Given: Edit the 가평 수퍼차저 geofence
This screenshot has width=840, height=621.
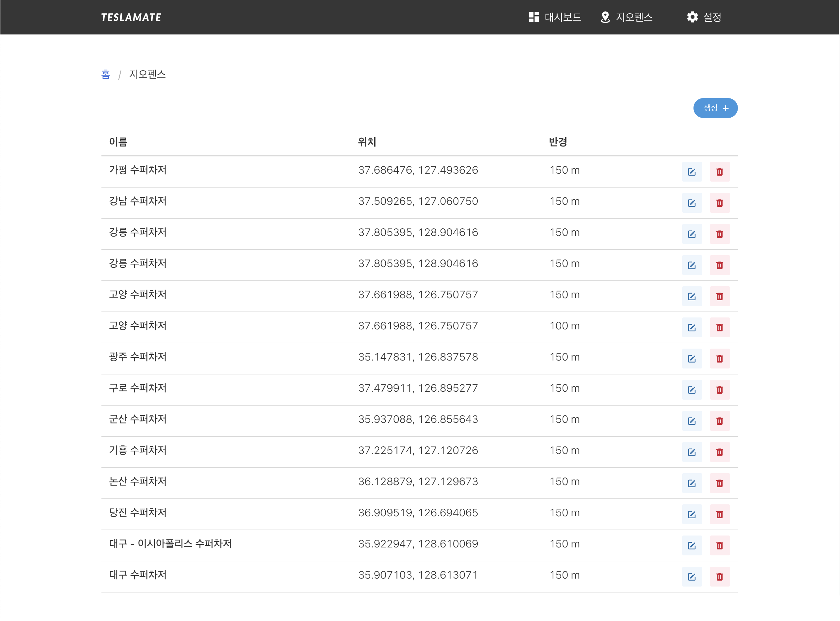Looking at the screenshot, I should coord(692,172).
